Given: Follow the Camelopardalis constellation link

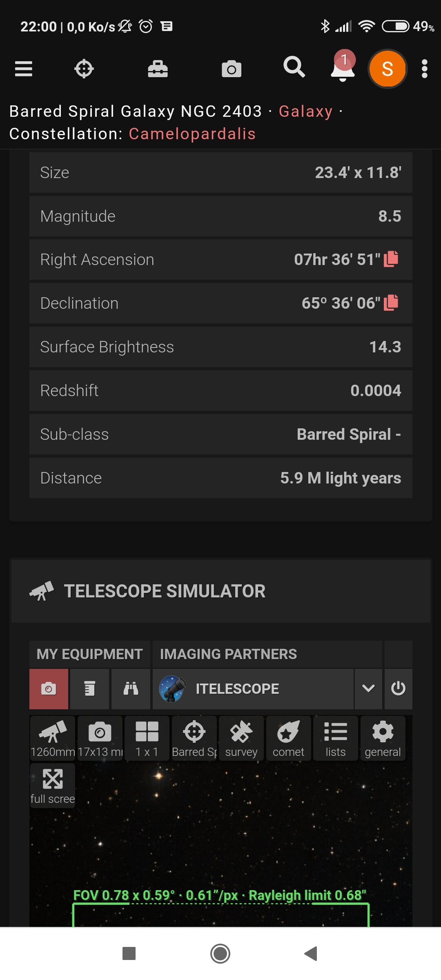Looking at the screenshot, I should [x=192, y=134].
